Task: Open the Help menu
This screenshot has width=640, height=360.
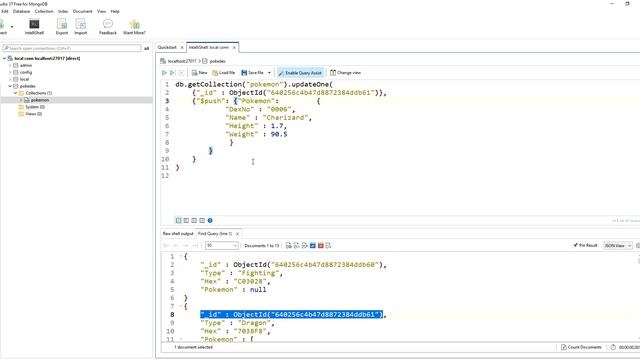Action: (115, 11)
